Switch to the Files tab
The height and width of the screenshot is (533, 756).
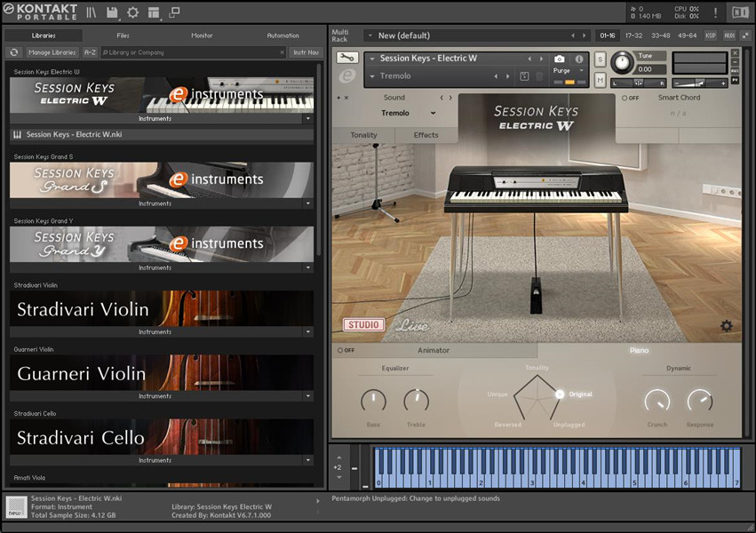pos(123,36)
